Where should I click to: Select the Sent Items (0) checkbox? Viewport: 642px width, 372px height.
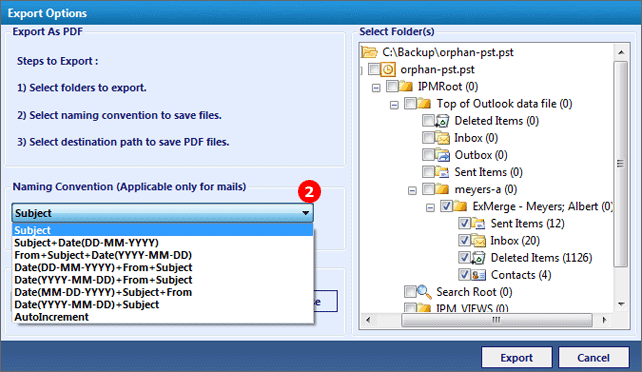(428, 172)
